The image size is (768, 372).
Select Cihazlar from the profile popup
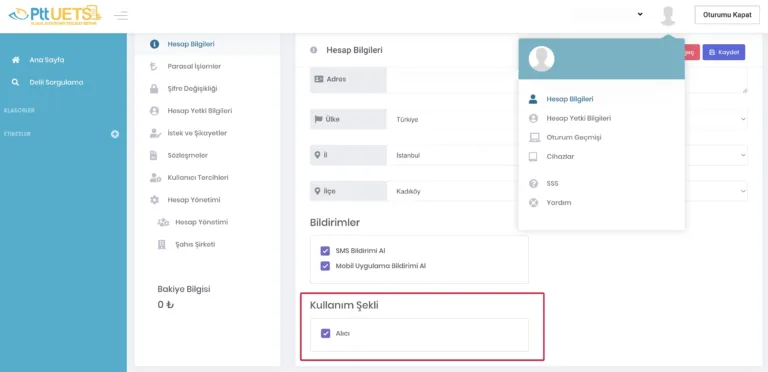coord(560,157)
